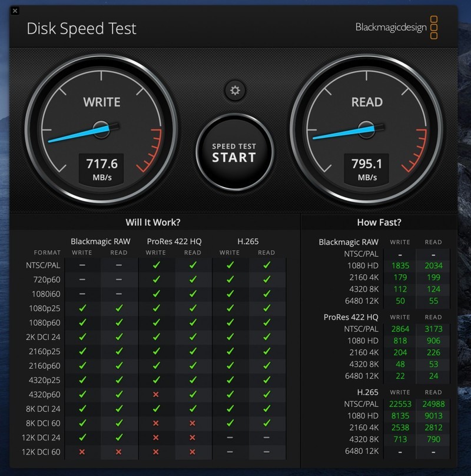471x476 pixels.
Task: Select the "How Fast?" panel header
Action: coord(379,222)
